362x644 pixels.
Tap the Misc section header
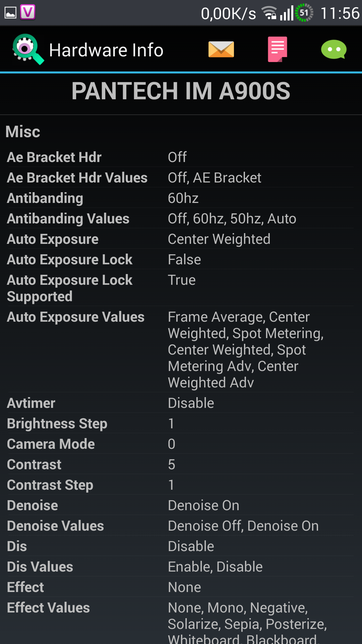pos(23,131)
